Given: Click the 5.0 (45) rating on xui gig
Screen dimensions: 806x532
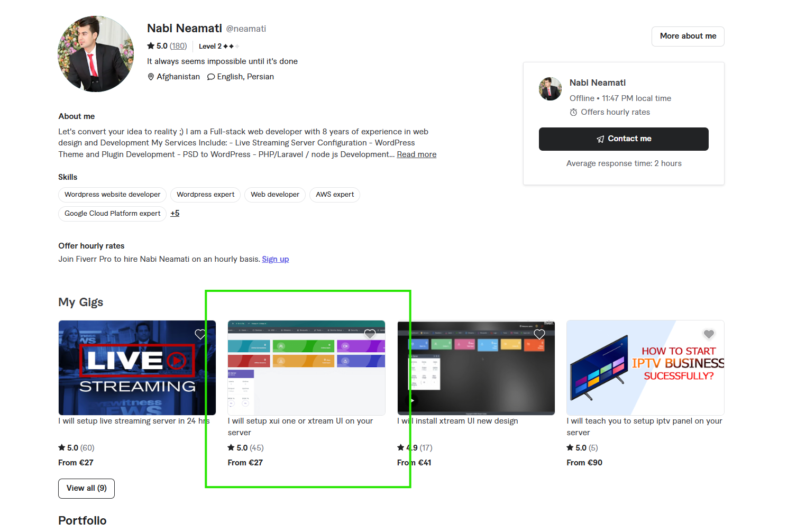Looking at the screenshot, I should (x=245, y=448).
